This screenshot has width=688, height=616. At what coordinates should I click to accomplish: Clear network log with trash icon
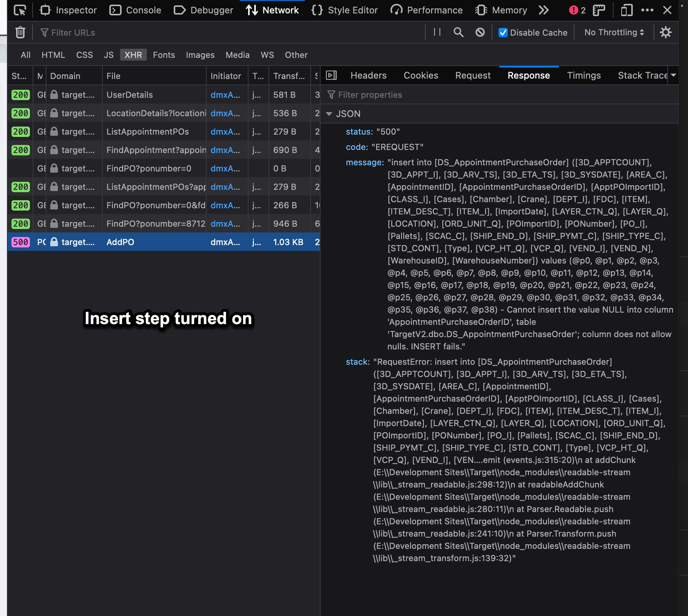click(x=20, y=33)
